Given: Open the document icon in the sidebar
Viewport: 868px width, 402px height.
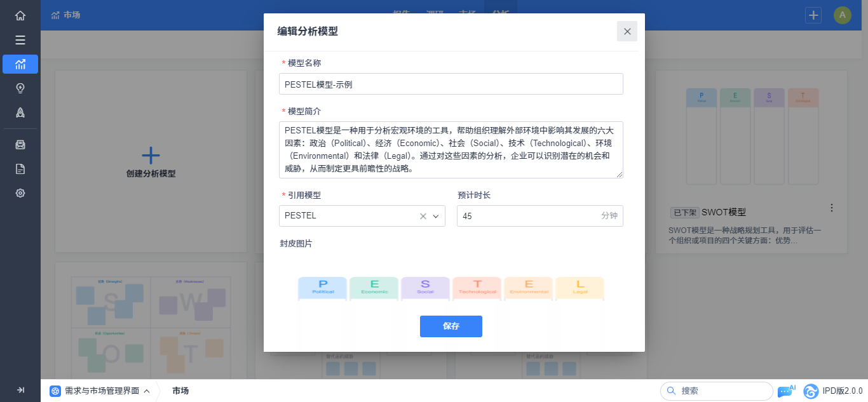Looking at the screenshot, I should click(20, 169).
